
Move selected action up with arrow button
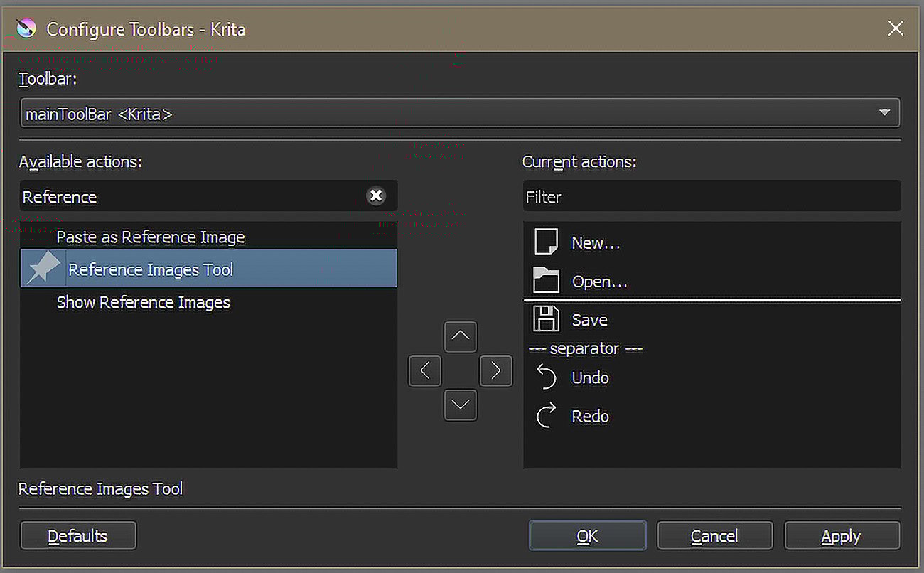pos(460,337)
